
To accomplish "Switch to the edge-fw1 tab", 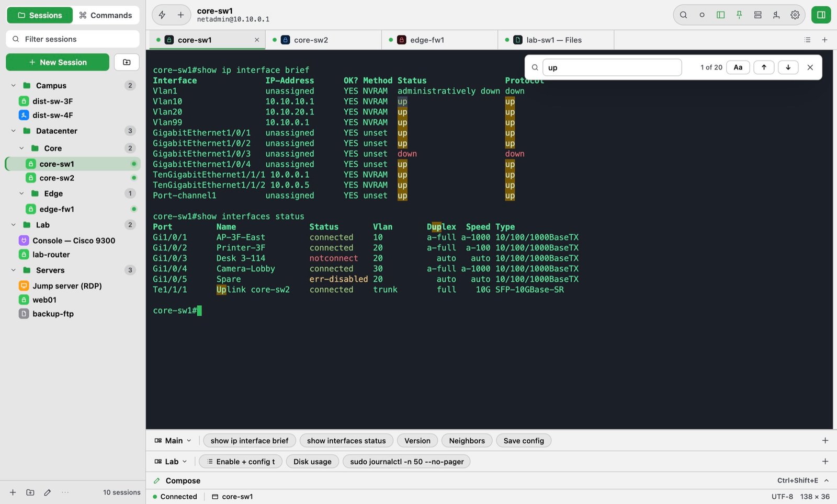I will (x=439, y=40).
